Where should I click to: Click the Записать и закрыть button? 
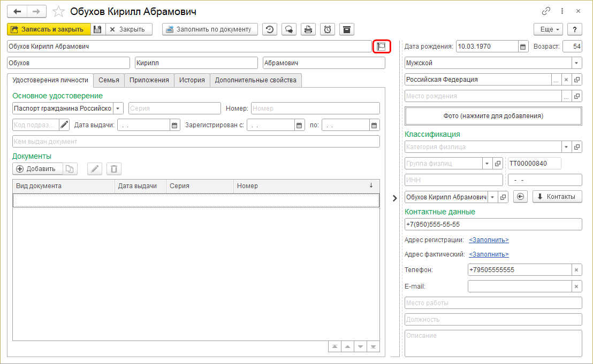(47, 29)
